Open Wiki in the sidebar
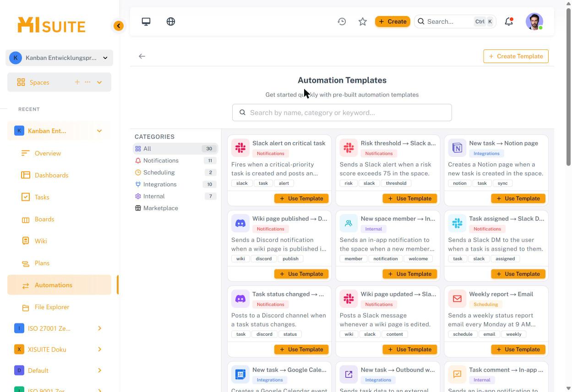This screenshot has width=572, height=392. (59, 241)
